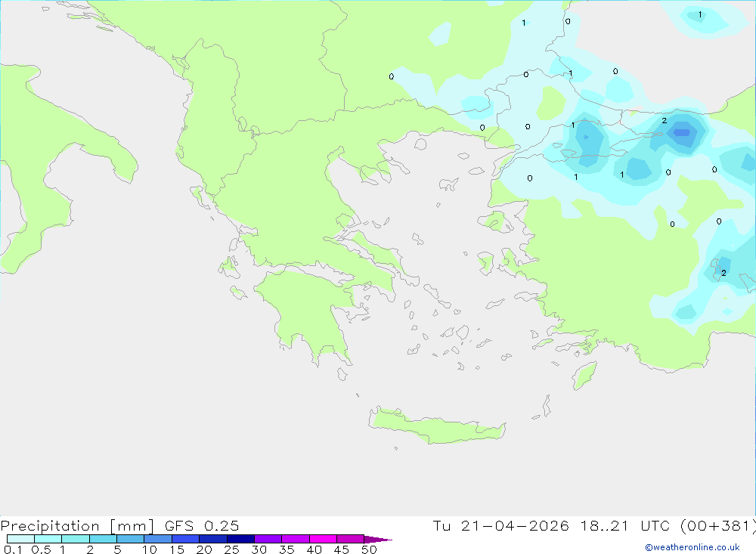
Task: Click the "20" legend scale value
Action: 204,549
